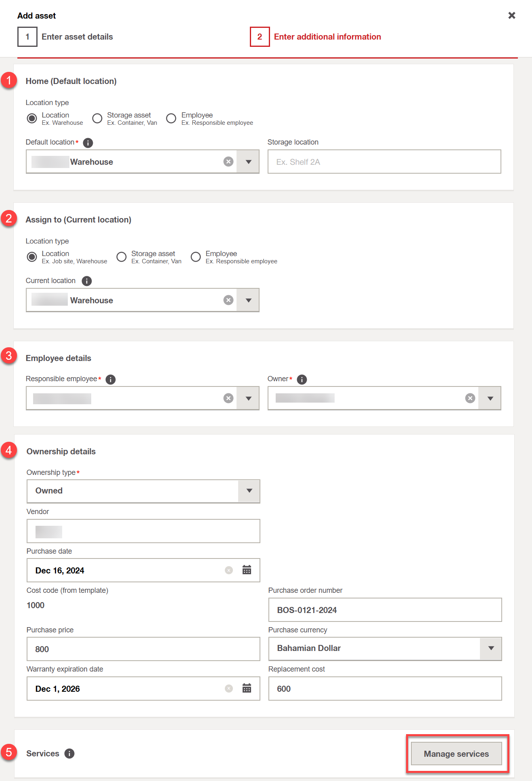Clear the Default location Warehouse selection
Image resolution: width=532 pixels, height=781 pixels.
point(228,162)
